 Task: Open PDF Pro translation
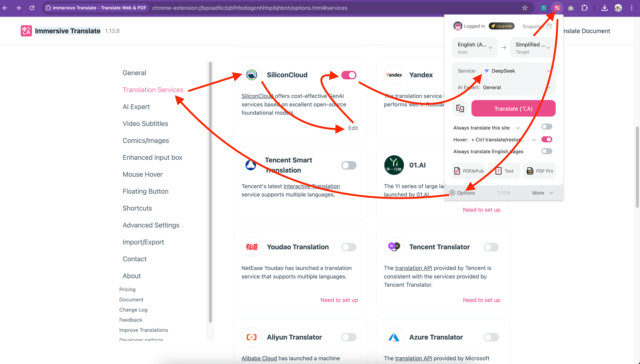coord(540,171)
